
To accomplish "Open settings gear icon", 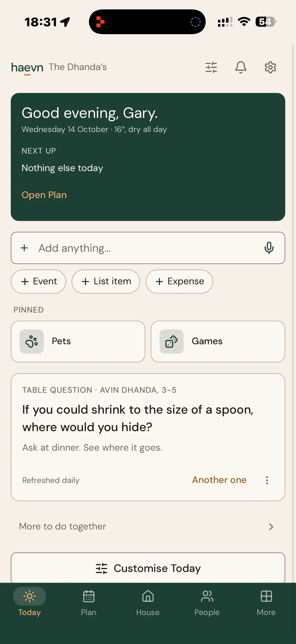I will coord(270,67).
